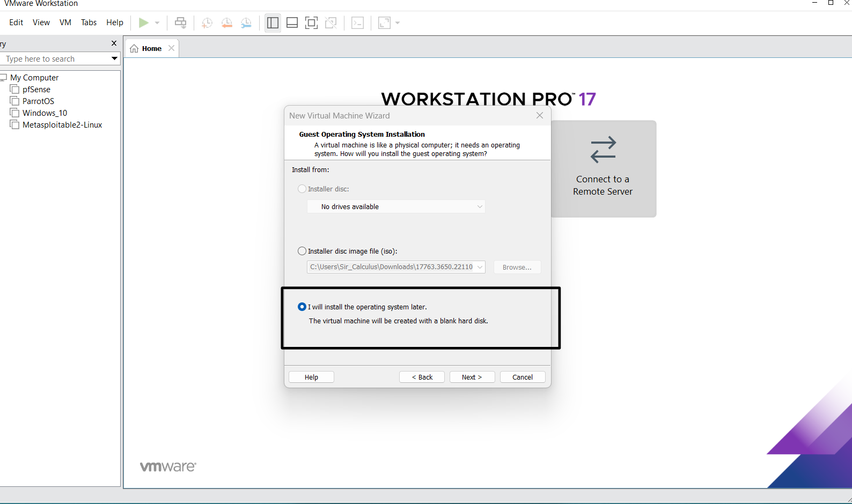Click the remote server arrows icon

(603, 150)
